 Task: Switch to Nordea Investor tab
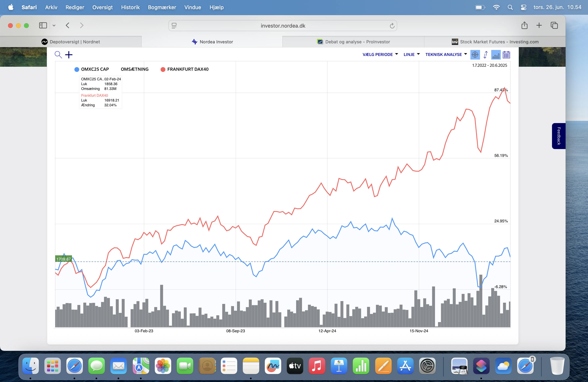coord(212,42)
